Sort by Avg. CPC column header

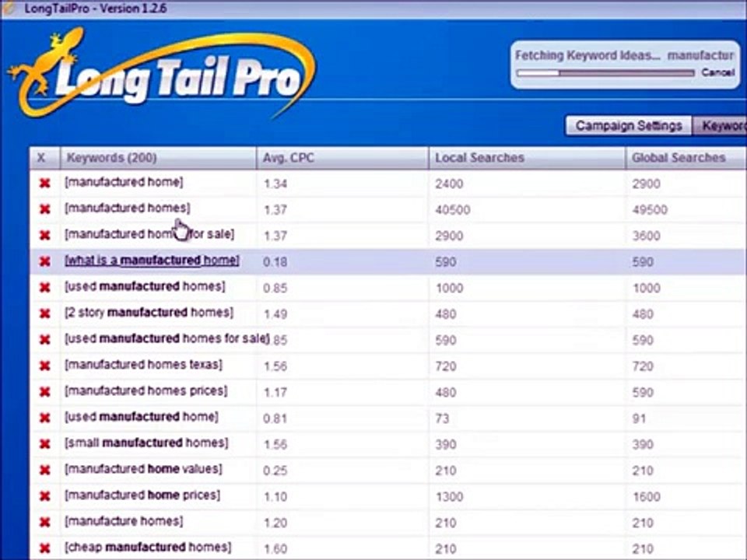342,158
